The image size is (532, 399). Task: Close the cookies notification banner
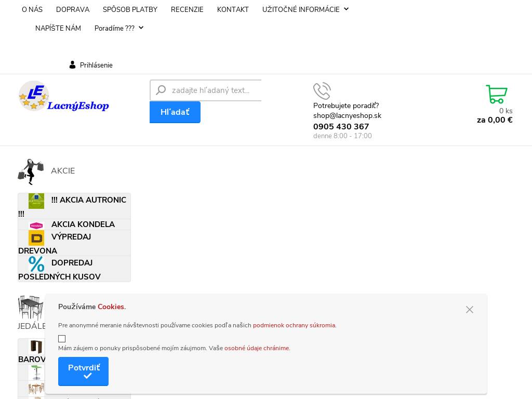pyautogui.click(x=470, y=310)
